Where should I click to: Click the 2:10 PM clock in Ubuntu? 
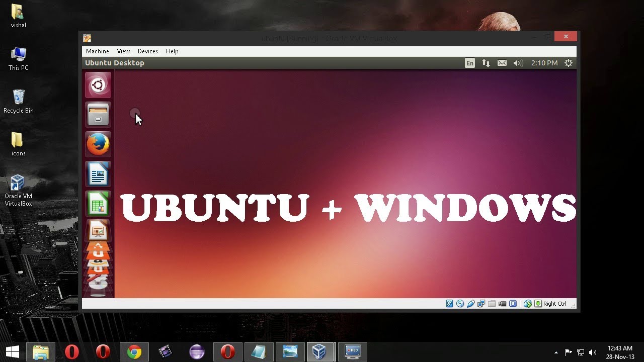tap(544, 63)
